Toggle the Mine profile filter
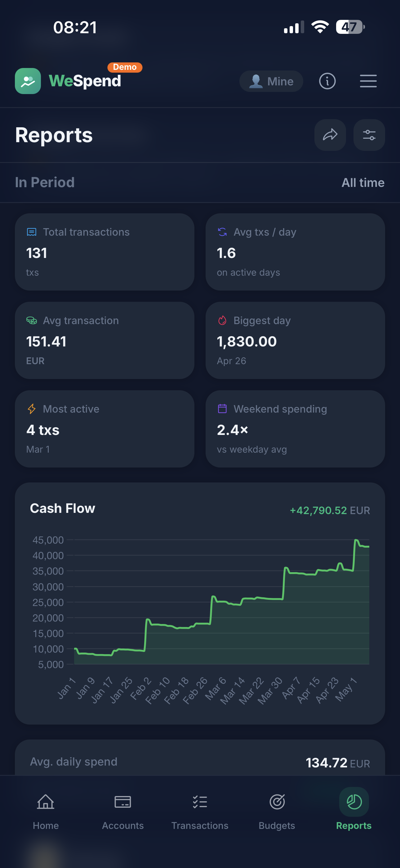 pos(271,81)
